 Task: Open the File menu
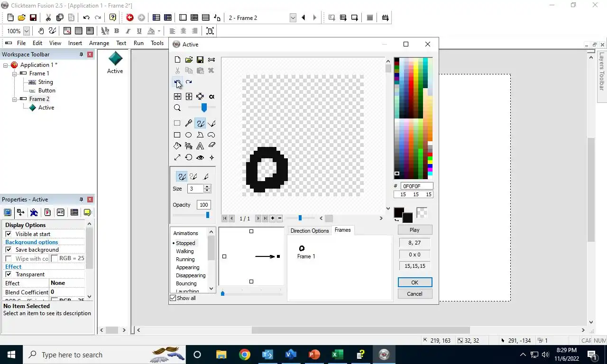coord(21,43)
